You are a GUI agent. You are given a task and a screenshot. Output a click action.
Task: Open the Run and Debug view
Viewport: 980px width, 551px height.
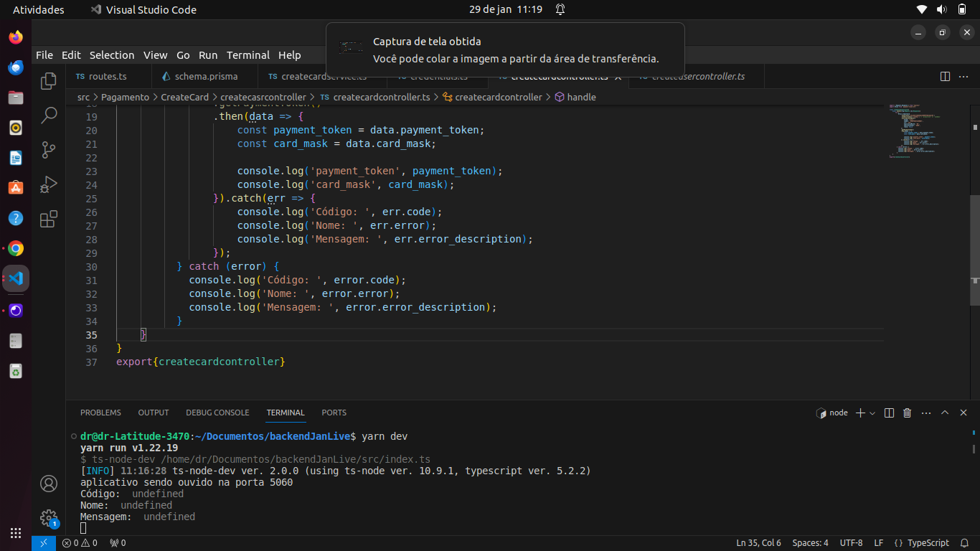[x=49, y=184]
